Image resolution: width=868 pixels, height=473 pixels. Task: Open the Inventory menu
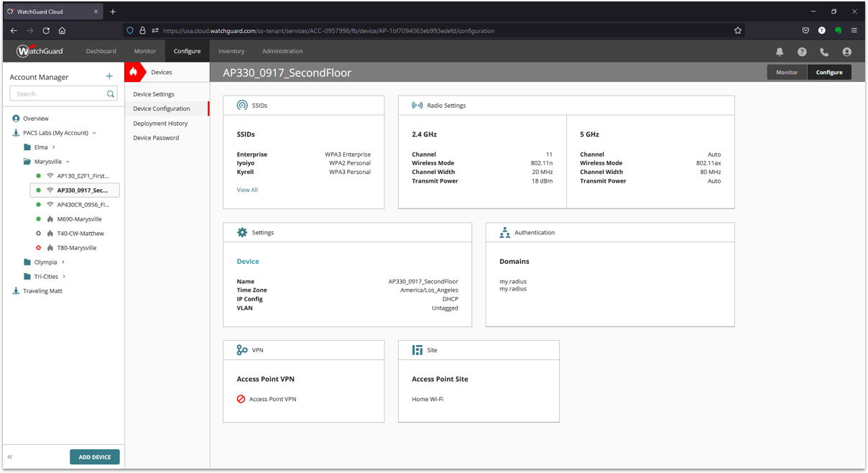pyautogui.click(x=231, y=51)
